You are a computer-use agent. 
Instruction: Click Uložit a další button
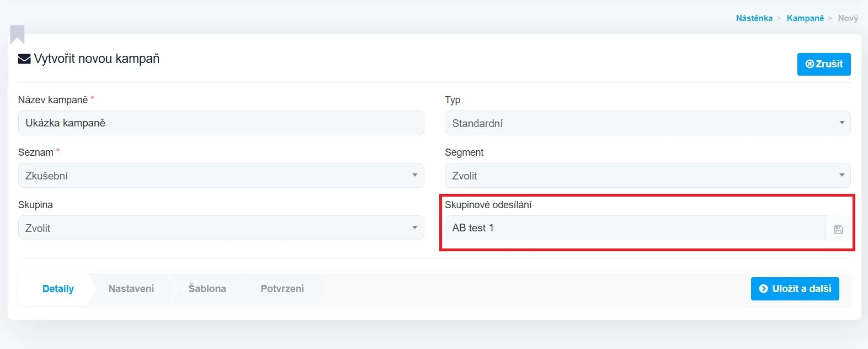[795, 289]
